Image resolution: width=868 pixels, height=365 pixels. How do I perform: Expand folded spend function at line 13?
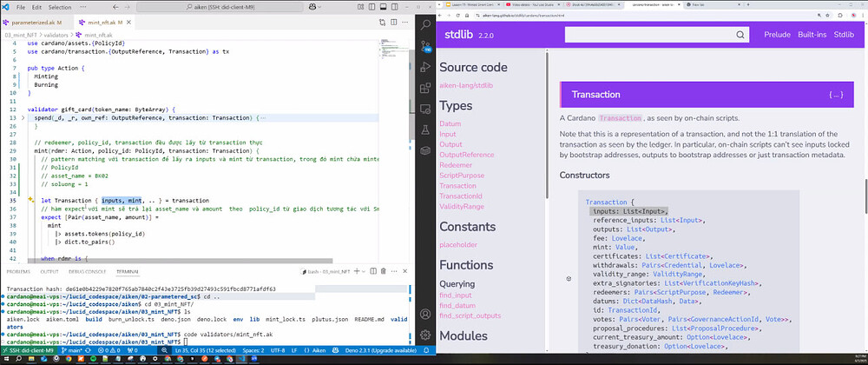[x=23, y=118]
